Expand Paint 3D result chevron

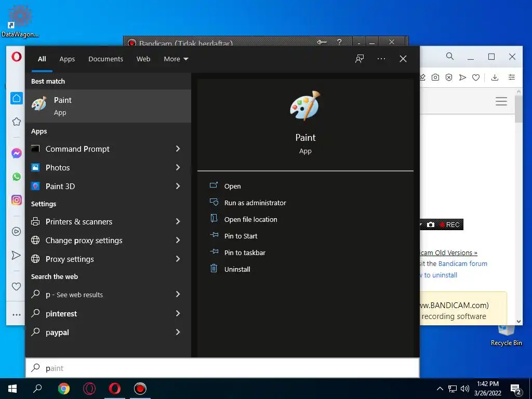tap(178, 186)
